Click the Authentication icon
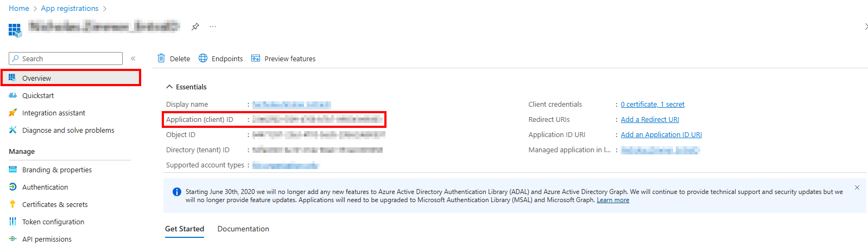 click(x=12, y=187)
